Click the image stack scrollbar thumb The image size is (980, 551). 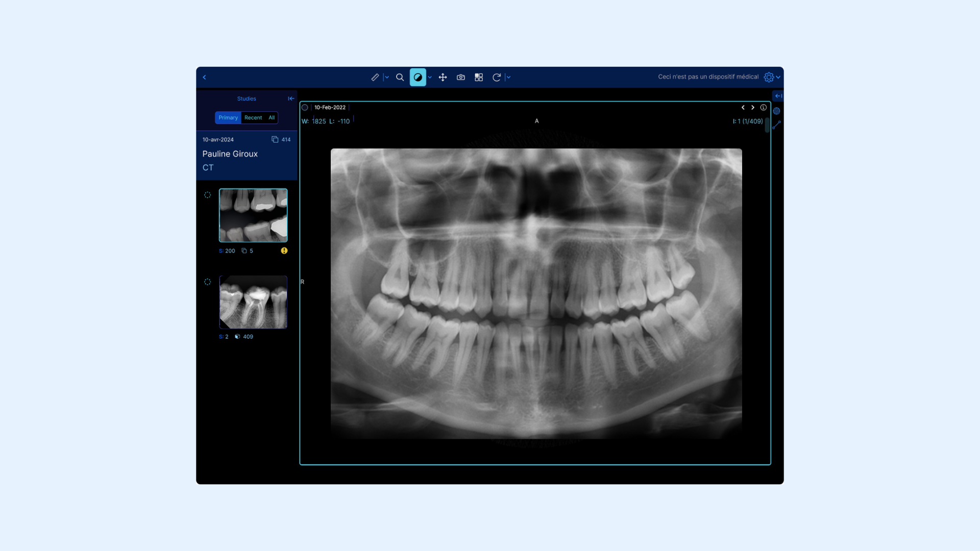point(767,125)
